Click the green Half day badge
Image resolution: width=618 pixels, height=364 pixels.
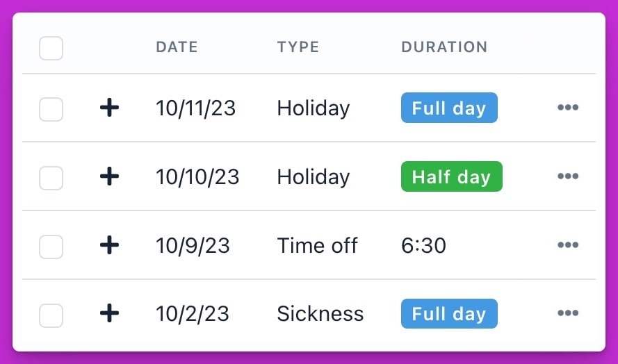point(452,176)
